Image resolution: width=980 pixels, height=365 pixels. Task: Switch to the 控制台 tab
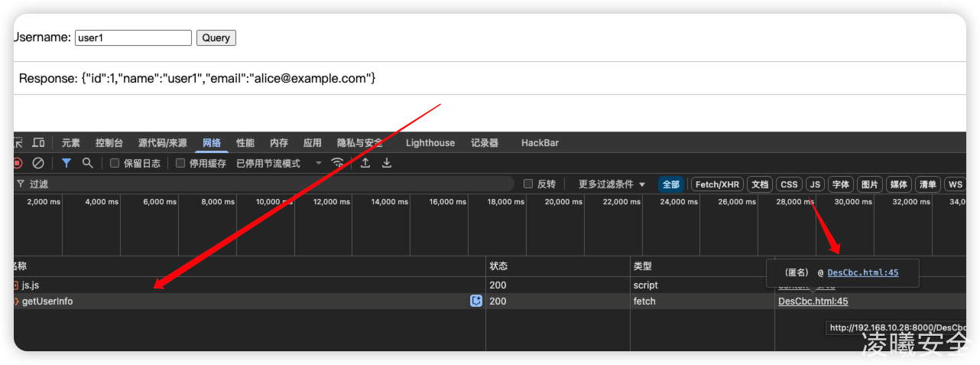[x=109, y=143]
